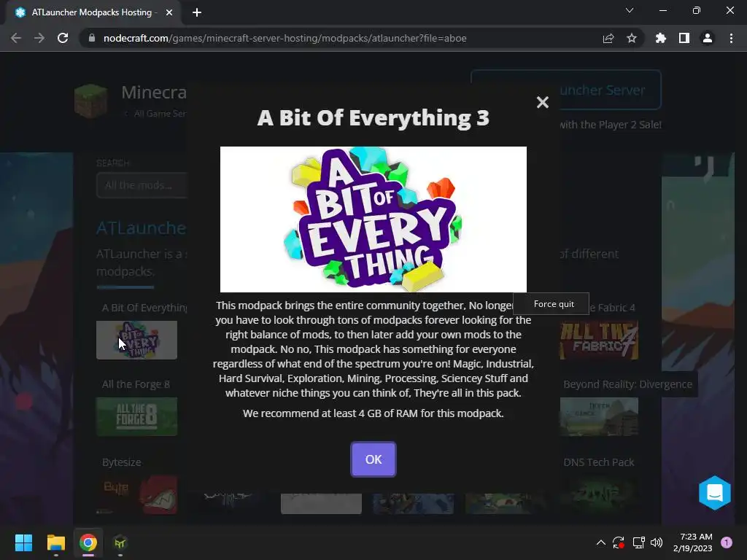
Task: Click the Force quit tooltip
Action: pyautogui.click(x=551, y=304)
